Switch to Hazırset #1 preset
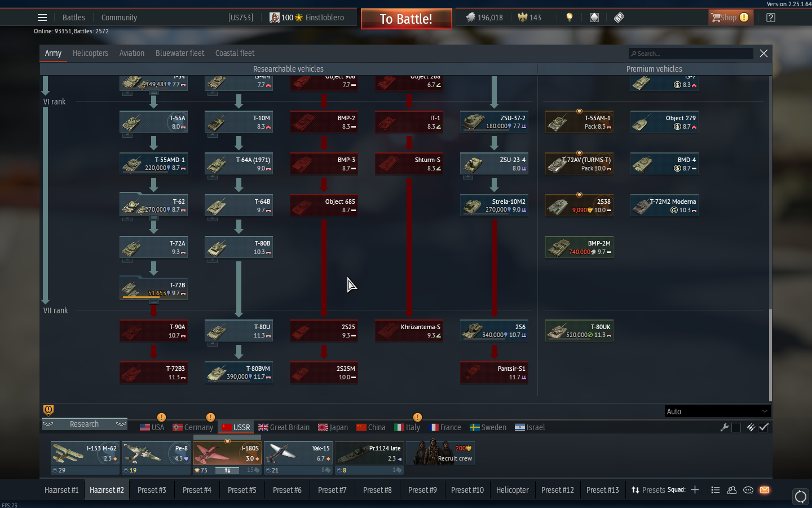The width and height of the screenshot is (812, 508). (x=61, y=490)
